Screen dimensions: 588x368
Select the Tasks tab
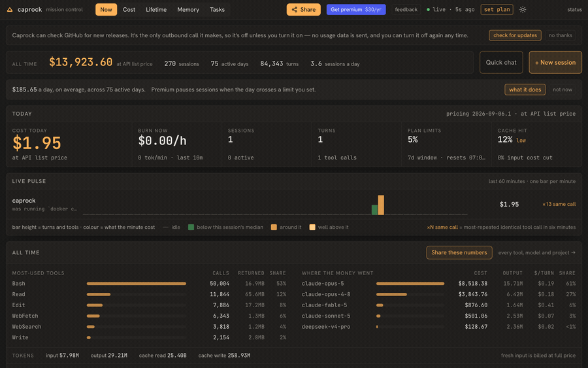coord(217,10)
